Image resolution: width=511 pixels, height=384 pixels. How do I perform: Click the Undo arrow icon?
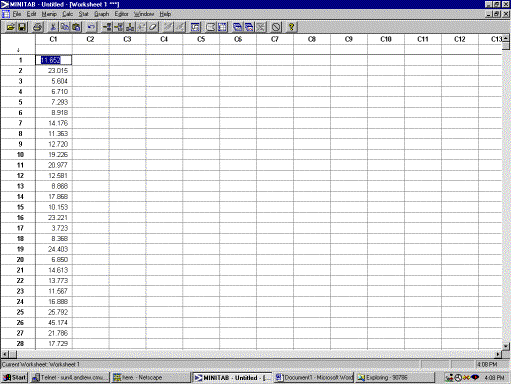coord(91,27)
